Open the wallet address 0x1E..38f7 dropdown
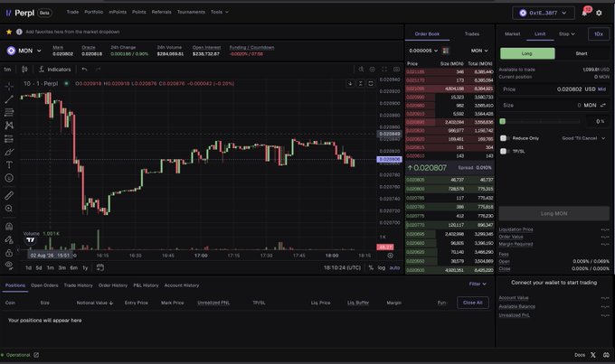 (544, 13)
